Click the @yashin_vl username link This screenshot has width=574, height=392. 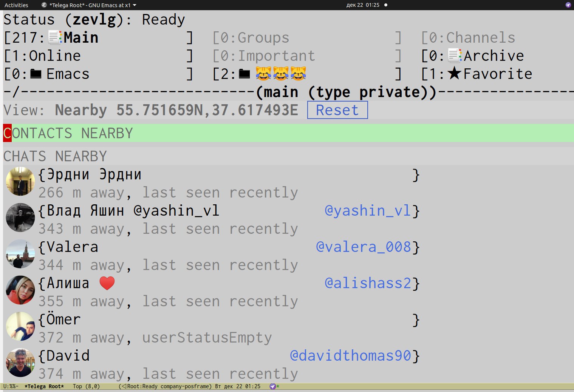(x=368, y=211)
